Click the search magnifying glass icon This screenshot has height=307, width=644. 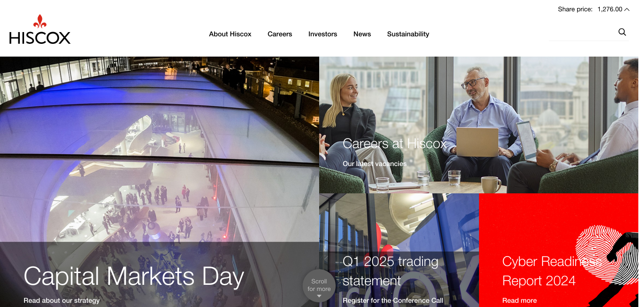[x=622, y=32]
